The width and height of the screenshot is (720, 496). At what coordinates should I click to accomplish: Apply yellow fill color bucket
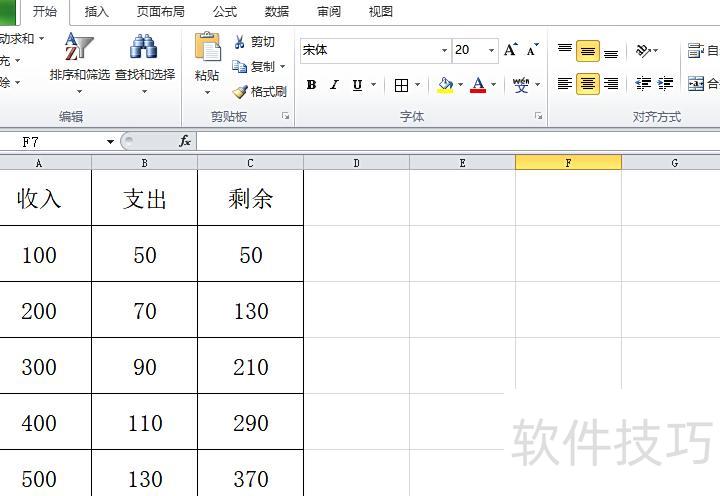click(x=445, y=85)
